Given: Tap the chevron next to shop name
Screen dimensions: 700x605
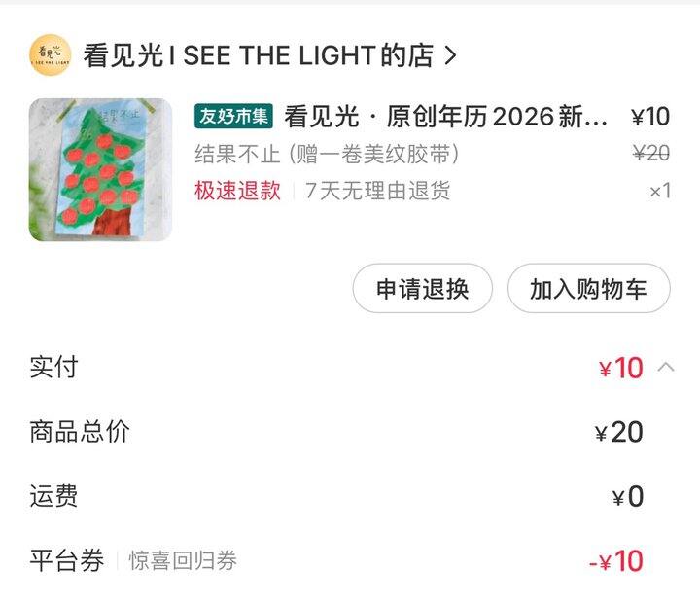Looking at the screenshot, I should tap(449, 55).
